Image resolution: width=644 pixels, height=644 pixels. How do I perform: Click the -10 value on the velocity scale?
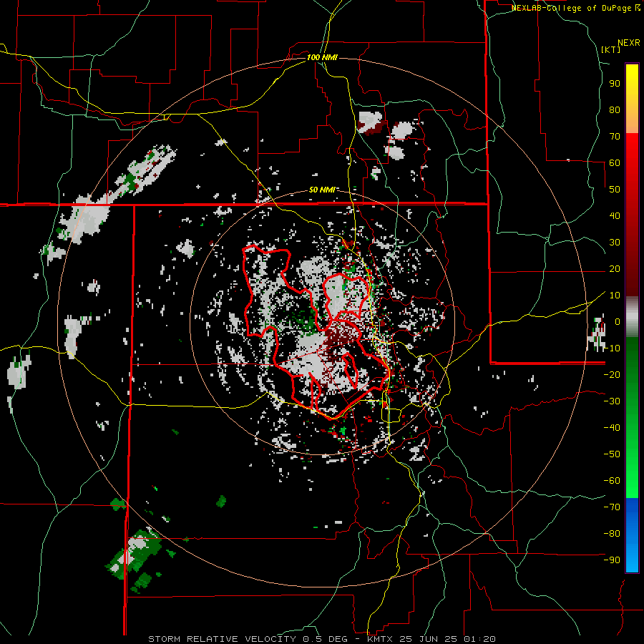click(x=612, y=348)
